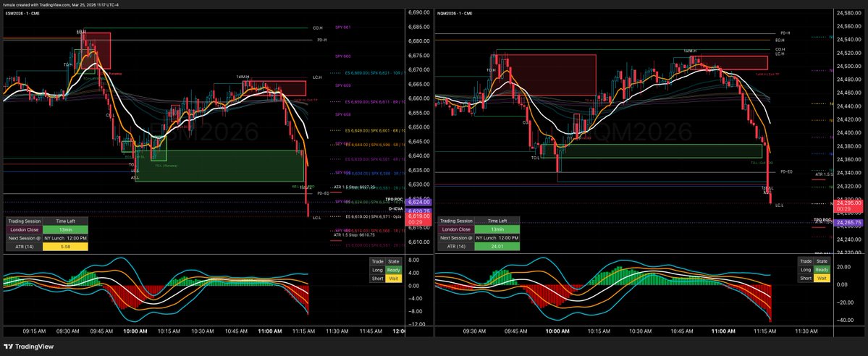Click the 'TPO POC' label on ES chart
Viewport: 868px width, 356px height.
click(x=394, y=198)
